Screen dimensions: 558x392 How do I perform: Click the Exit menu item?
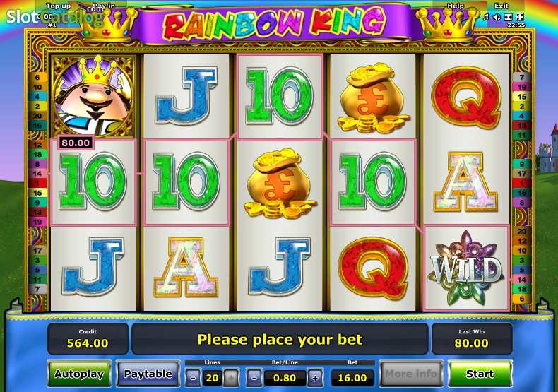(501, 6)
